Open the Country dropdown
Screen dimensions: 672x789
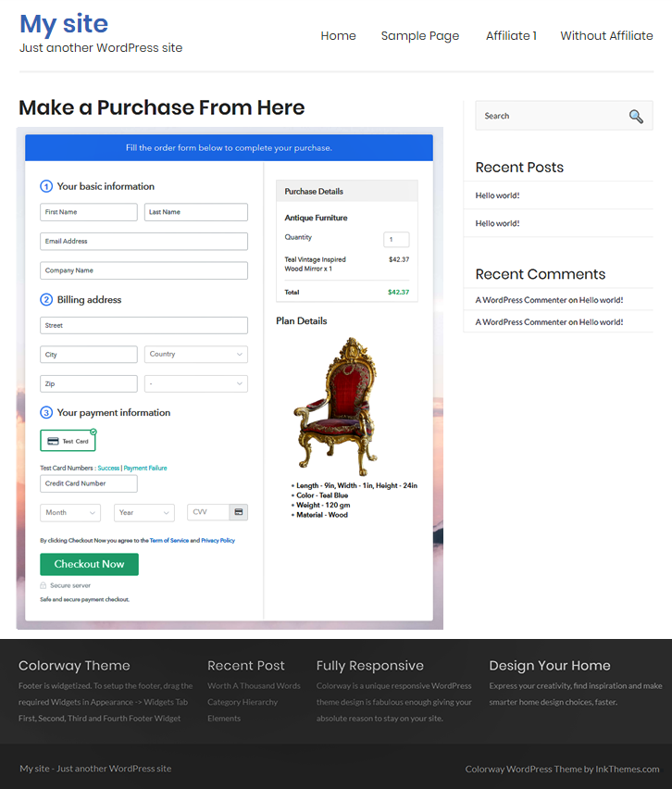point(195,355)
